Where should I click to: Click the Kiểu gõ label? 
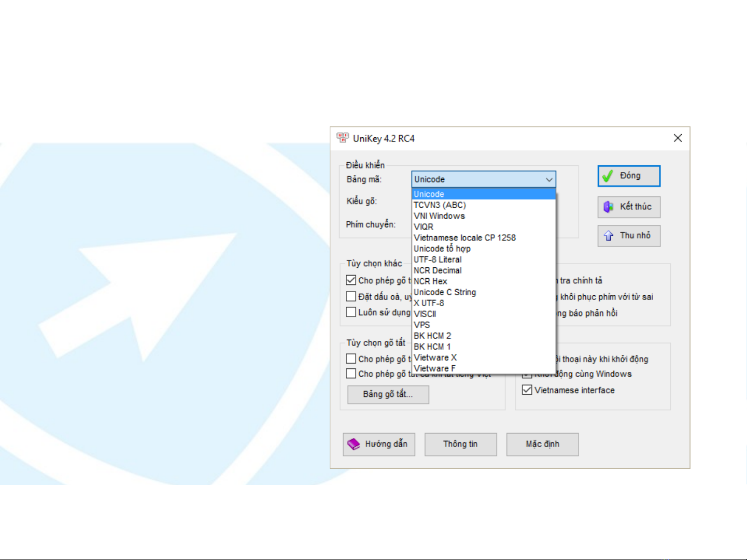tap(362, 201)
